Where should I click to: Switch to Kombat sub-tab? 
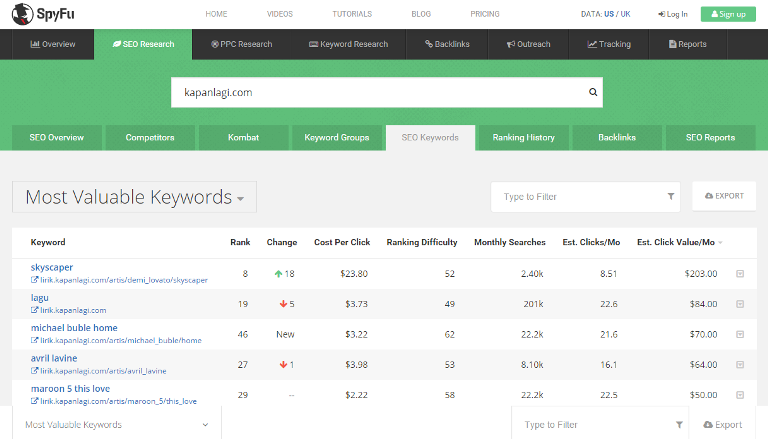(243, 138)
